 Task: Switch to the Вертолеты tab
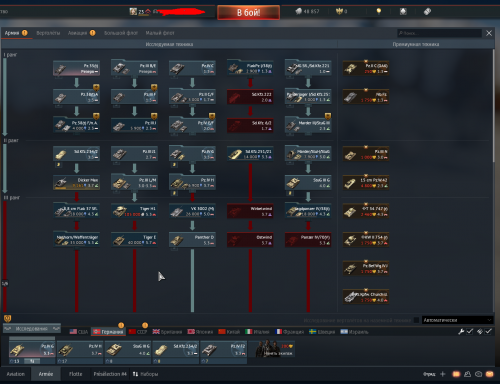[x=48, y=33]
